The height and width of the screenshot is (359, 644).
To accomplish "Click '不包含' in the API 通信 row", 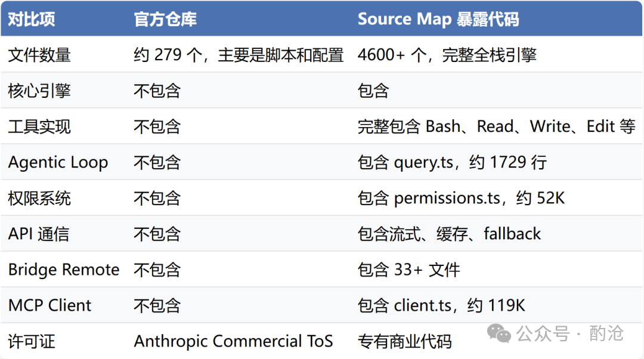I will tap(157, 234).
